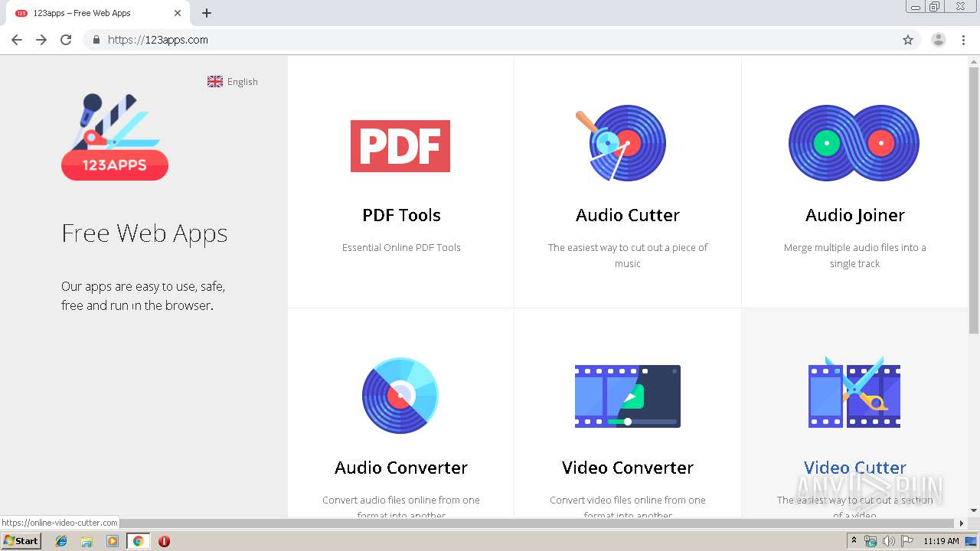Open the Video Cutter title link
980x551 pixels.
pos(854,468)
